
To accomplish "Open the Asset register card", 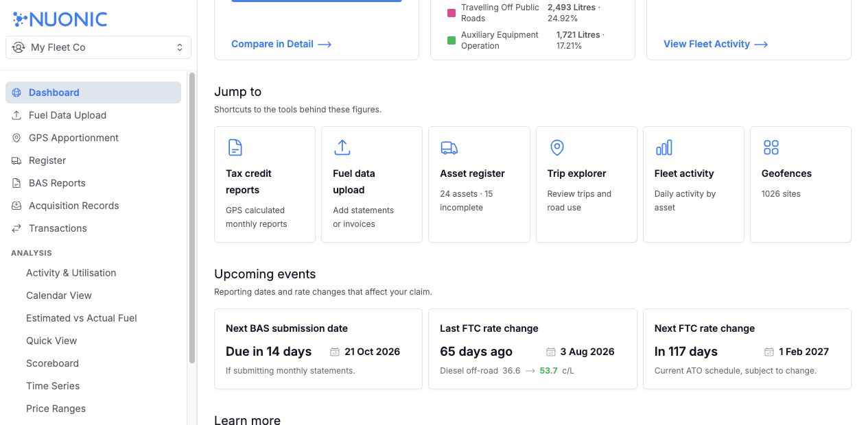I will 479,184.
